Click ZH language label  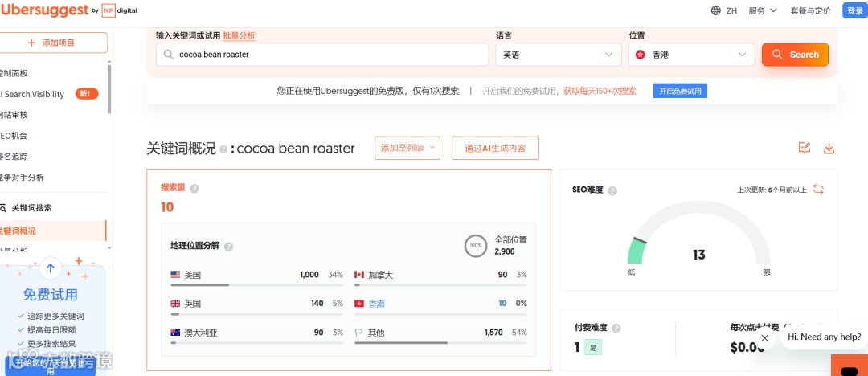coord(731,10)
